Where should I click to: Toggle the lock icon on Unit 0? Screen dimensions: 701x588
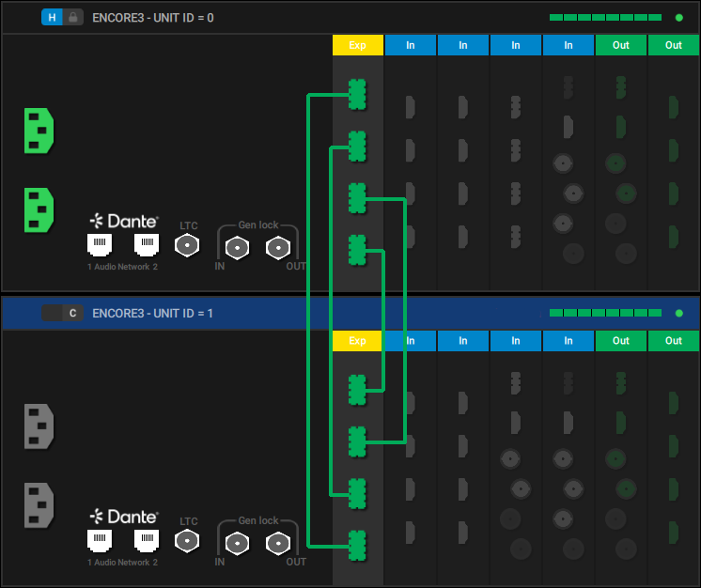tap(73, 18)
